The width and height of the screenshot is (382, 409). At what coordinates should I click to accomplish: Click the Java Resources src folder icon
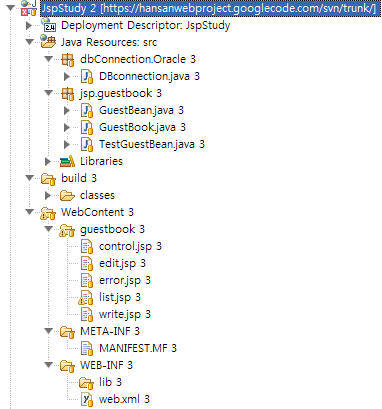(x=48, y=42)
